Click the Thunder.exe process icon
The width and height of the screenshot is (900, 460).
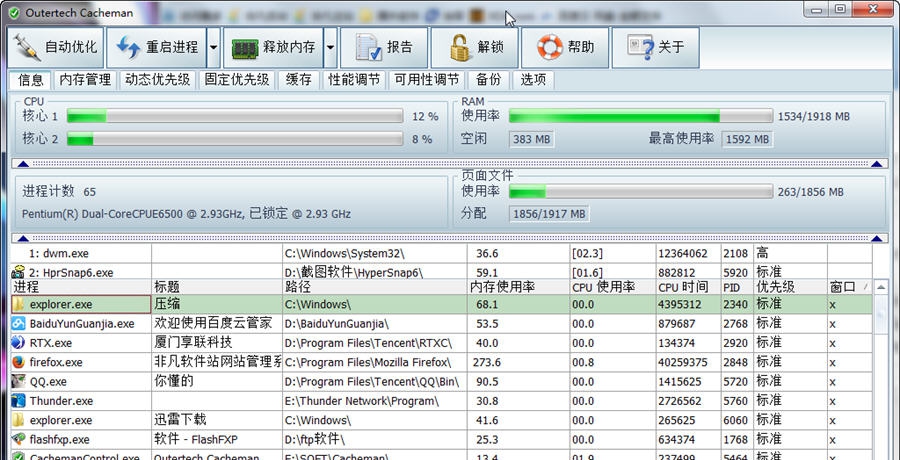tap(19, 401)
